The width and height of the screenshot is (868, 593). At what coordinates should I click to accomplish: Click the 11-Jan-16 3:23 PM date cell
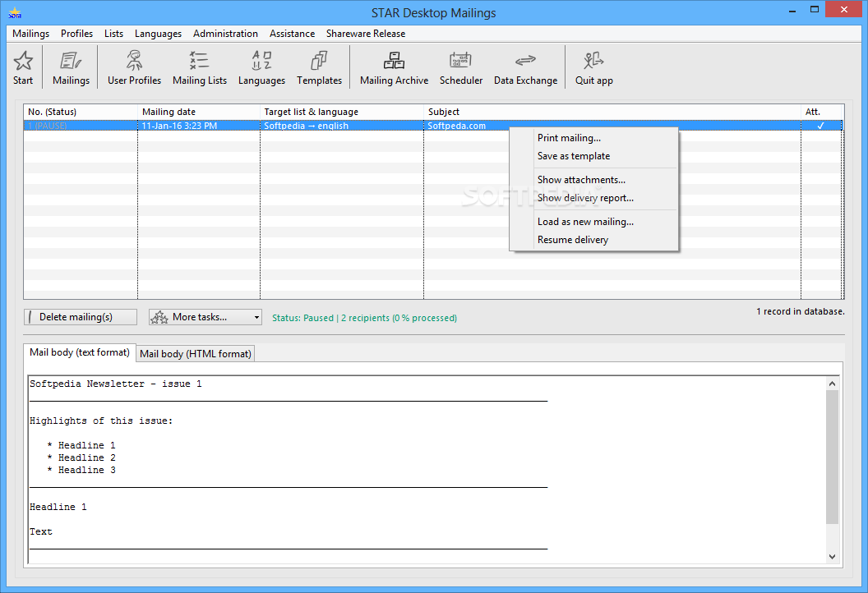coord(199,126)
